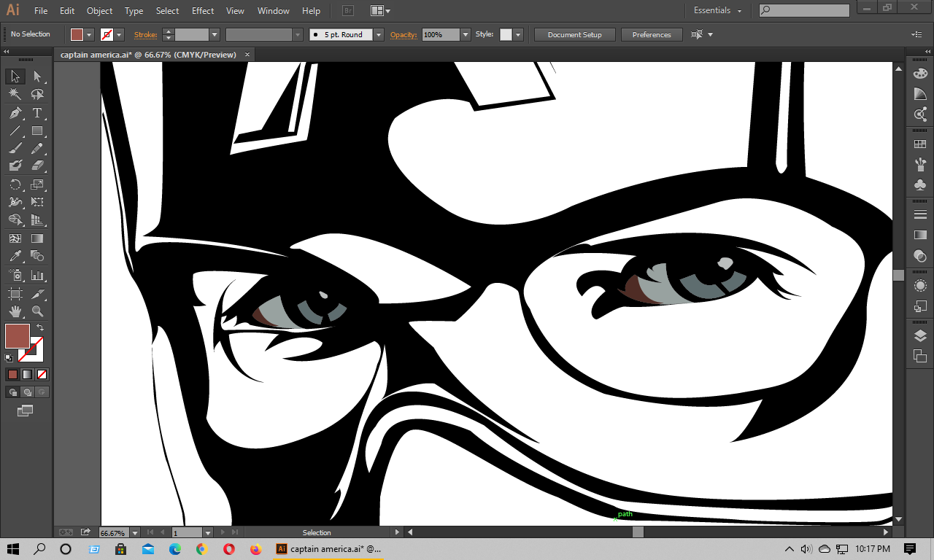
Task: Select the Hand tool
Action: click(x=15, y=311)
